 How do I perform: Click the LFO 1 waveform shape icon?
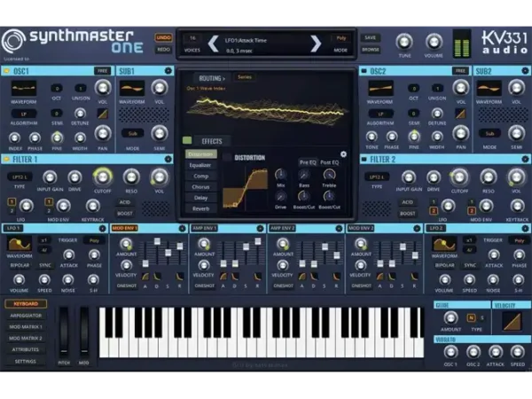[x=20, y=244]
